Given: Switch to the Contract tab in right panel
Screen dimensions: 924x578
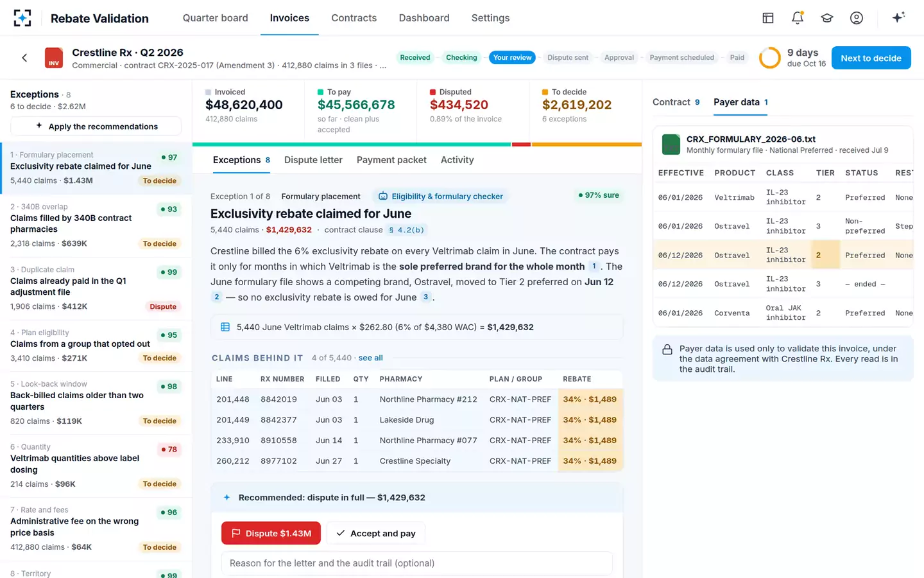Looking at the screenshot, I should pyautogui.click(x=676, y=102).
